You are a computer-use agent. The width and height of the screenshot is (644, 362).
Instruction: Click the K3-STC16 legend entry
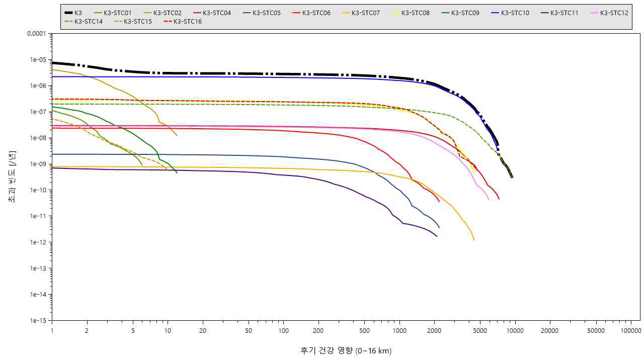point(183,22)
